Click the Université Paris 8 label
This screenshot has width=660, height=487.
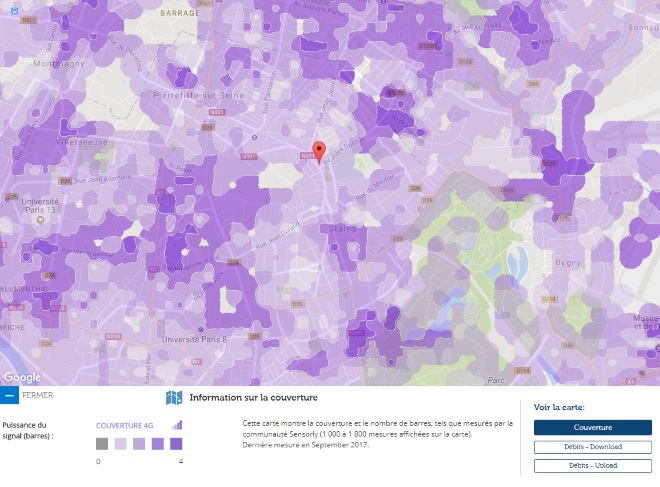pyautogui.click(x=194, y=339)
